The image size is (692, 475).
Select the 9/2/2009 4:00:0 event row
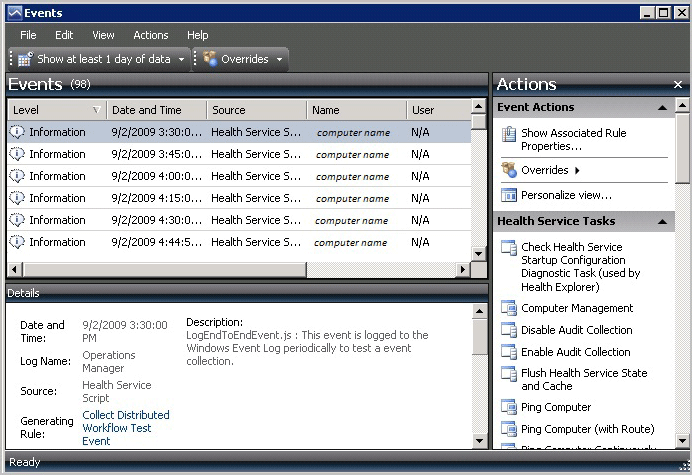[239, 176]
